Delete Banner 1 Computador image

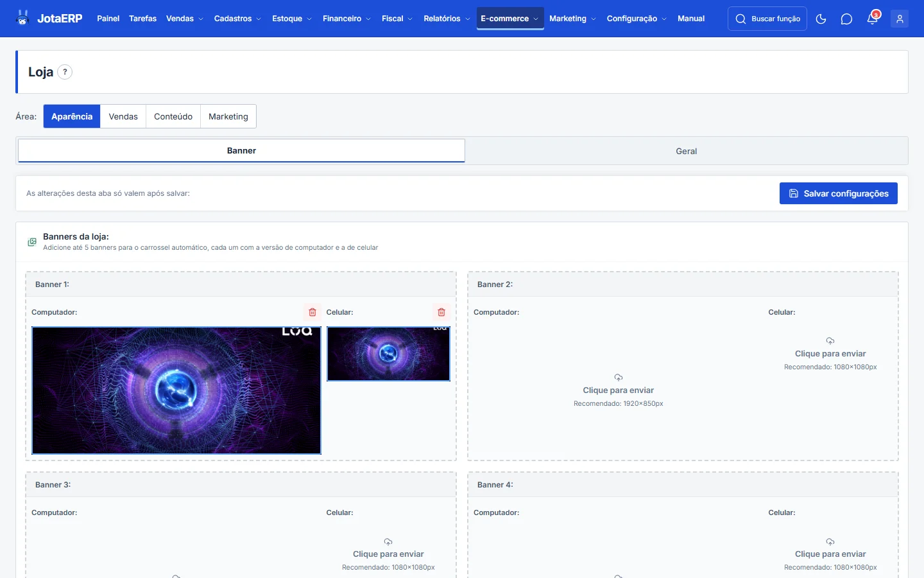point(312,312)
